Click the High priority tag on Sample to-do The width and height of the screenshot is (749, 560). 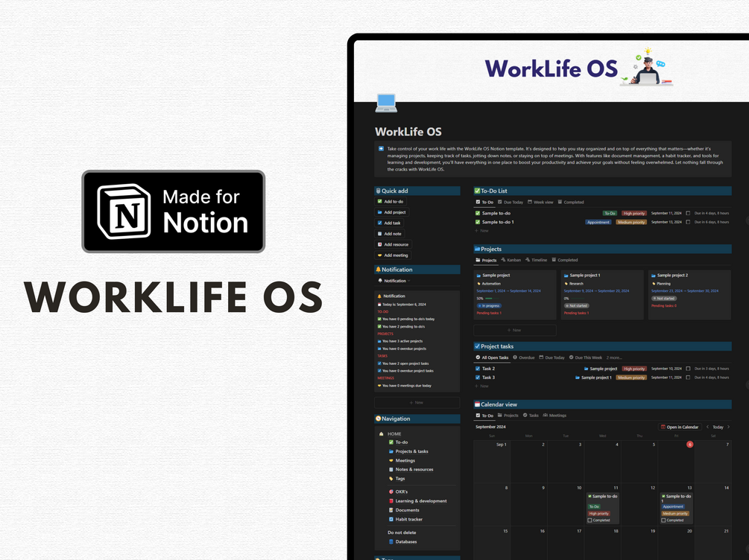coord(634,214)
